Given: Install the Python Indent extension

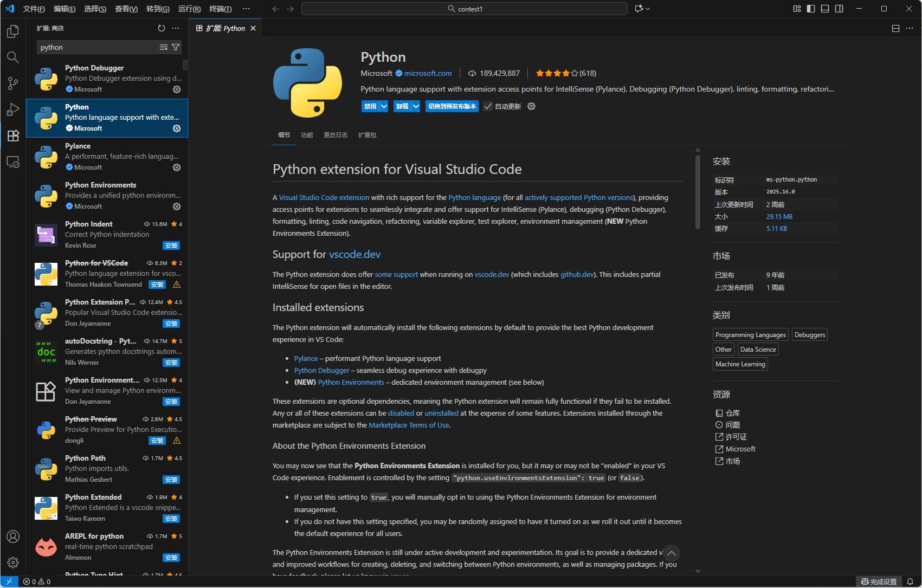Looking at the screenshot, I should coord(171,246).
